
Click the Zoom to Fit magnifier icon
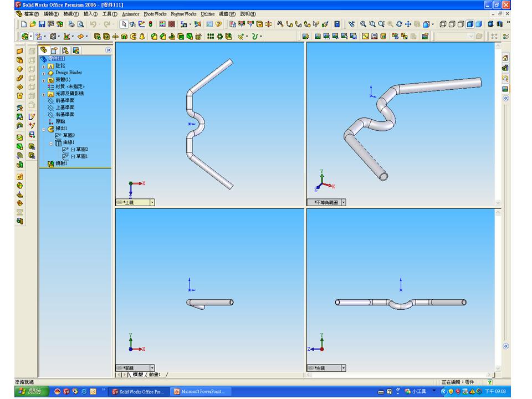[x=363, y=24]
